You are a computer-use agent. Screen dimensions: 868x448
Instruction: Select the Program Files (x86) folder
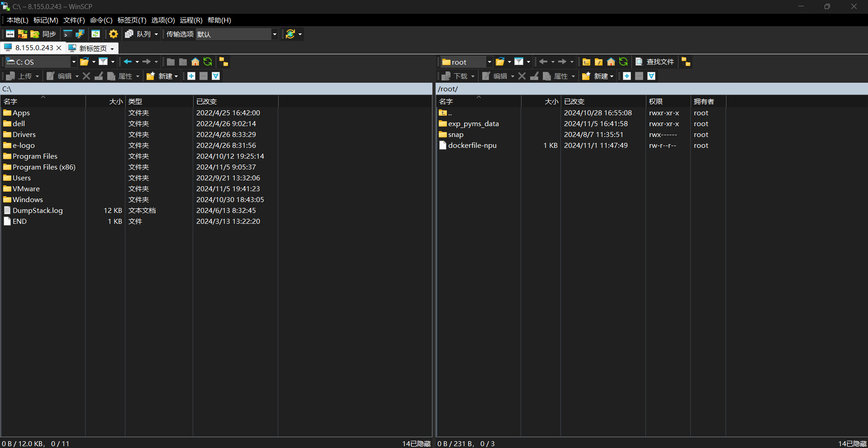click(x=44, y=167)
